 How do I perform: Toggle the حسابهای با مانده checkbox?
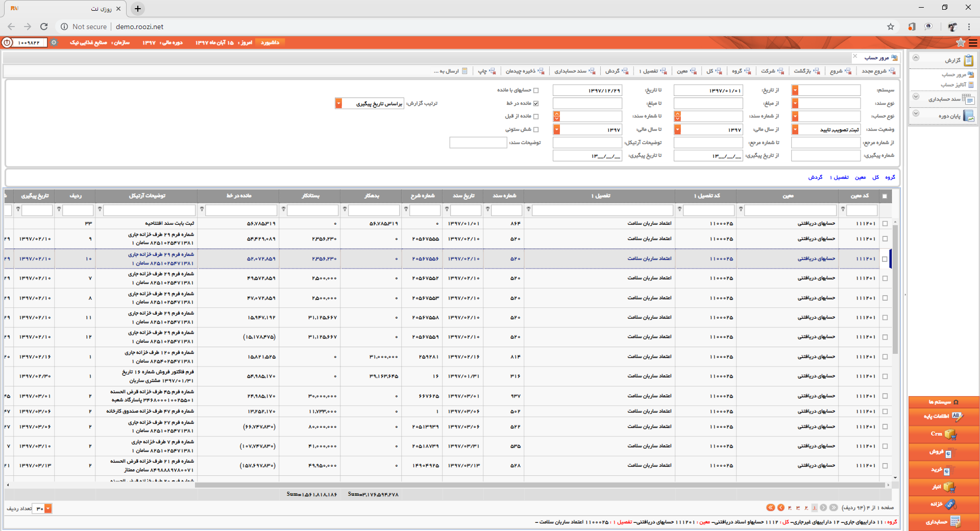click(536, 90)
